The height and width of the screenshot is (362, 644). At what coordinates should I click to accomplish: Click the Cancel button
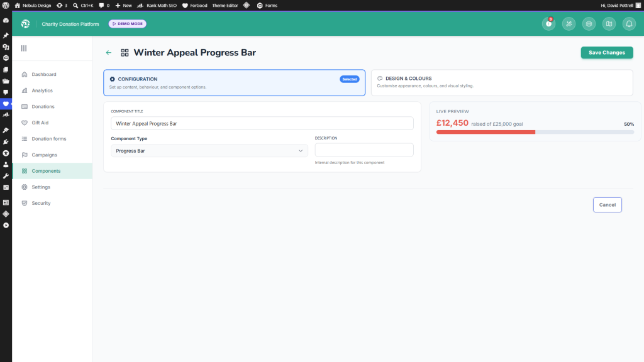[x=607, y=205]
